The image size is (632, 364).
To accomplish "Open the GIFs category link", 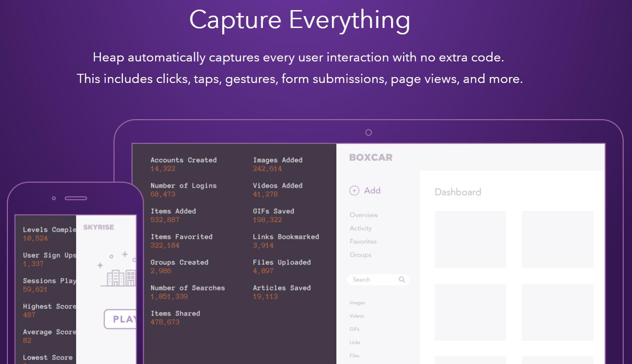I will point(354,330).
